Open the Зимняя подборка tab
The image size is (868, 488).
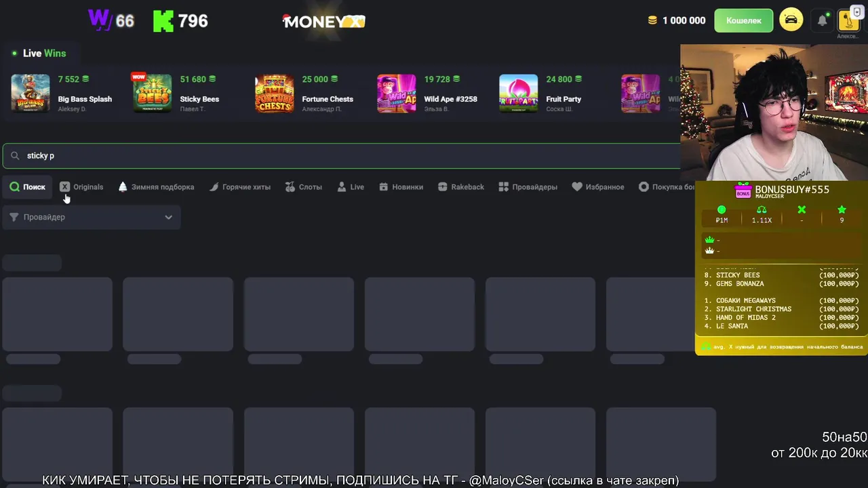156,186
